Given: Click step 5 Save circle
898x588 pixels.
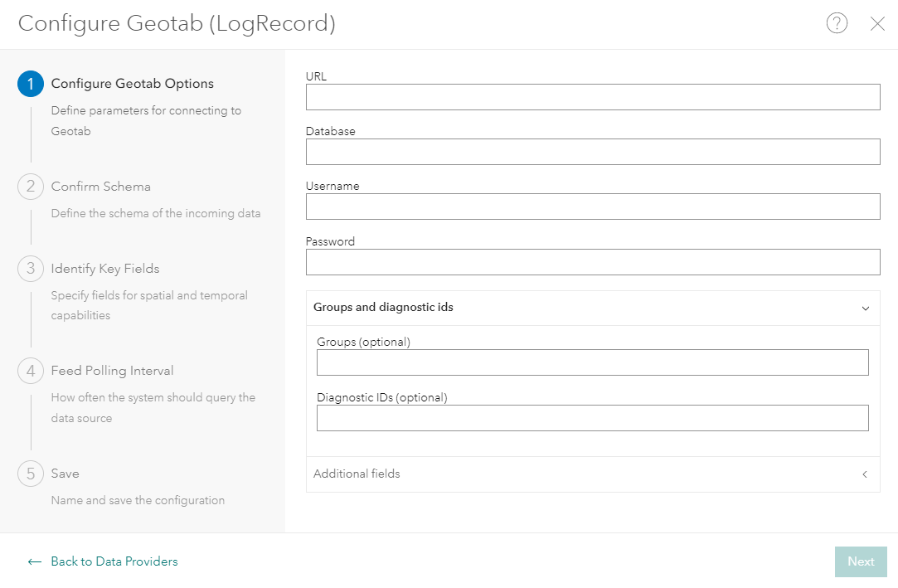Looking at the screenshot, I should point(31,473).
